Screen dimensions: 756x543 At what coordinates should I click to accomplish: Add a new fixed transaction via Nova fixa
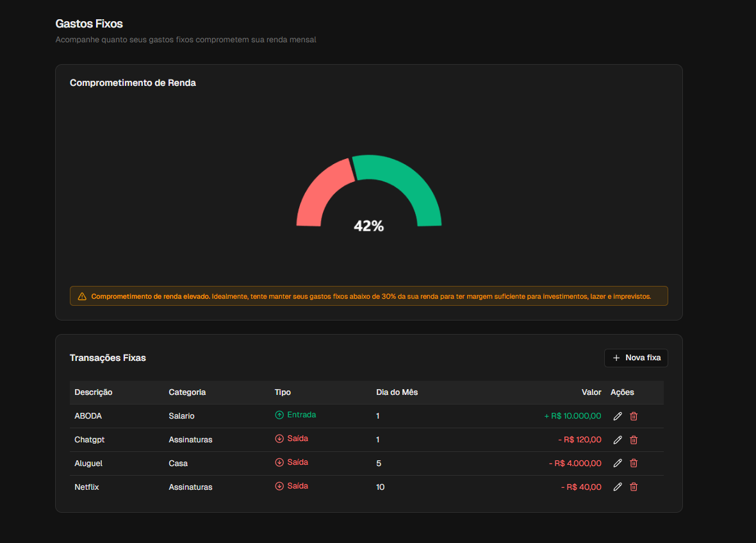pyautogui.click(x=636, y=358)
